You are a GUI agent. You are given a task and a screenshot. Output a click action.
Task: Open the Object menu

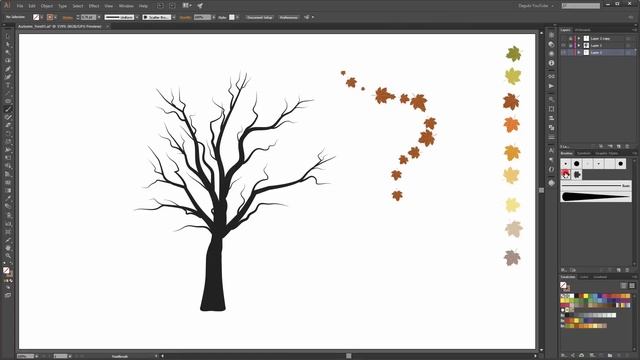pyautogui.click(x=47, y=6)
